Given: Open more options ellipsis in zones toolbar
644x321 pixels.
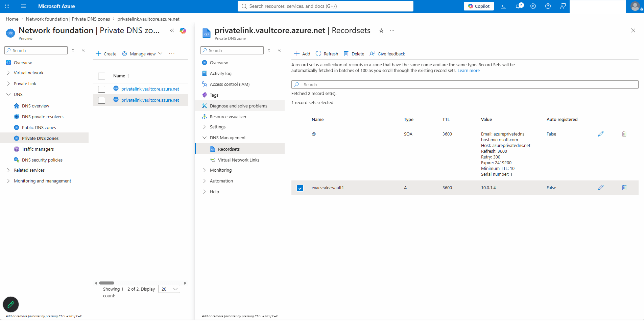Looking at the screenshot, I should click(172, 53).
